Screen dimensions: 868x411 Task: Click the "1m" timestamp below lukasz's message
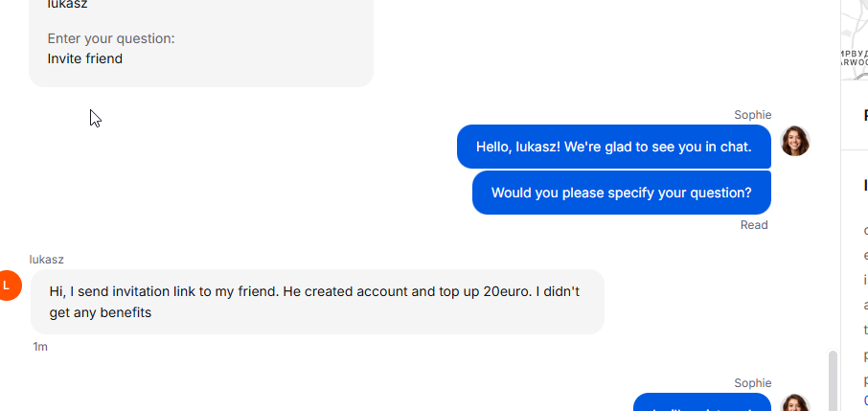40,347
